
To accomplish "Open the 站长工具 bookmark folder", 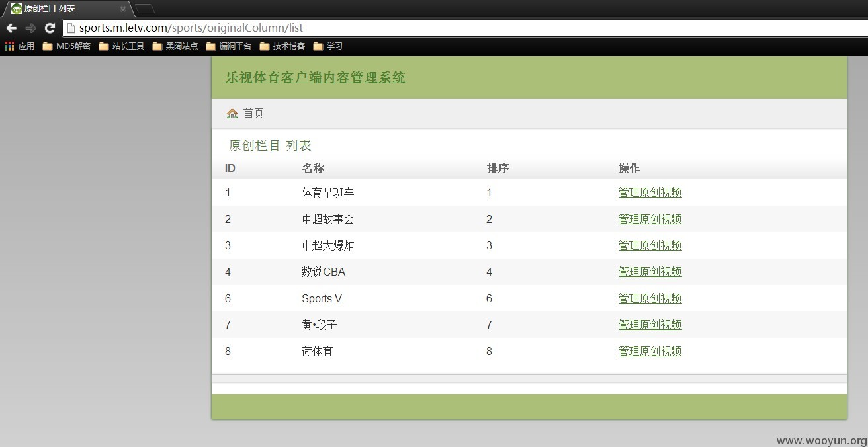I will [121, 46].
